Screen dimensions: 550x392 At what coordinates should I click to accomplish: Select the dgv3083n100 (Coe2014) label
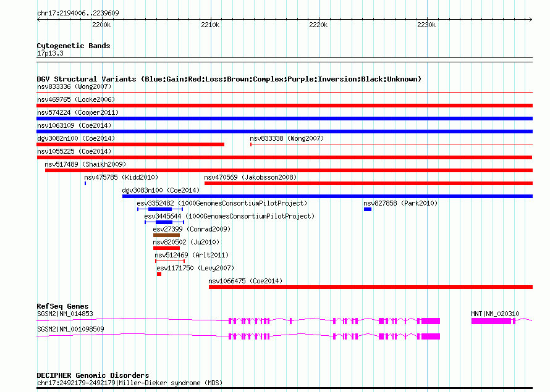pos(161,190)
